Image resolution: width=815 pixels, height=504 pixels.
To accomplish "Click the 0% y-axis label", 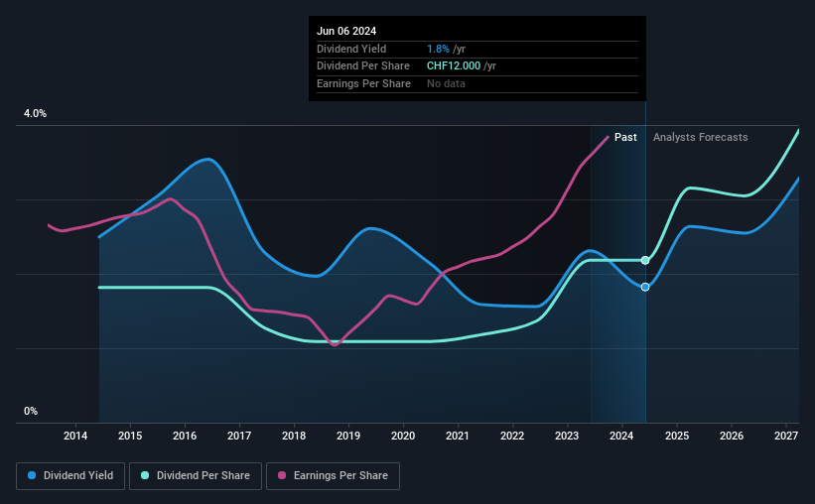I will click(x=31, y=411).
